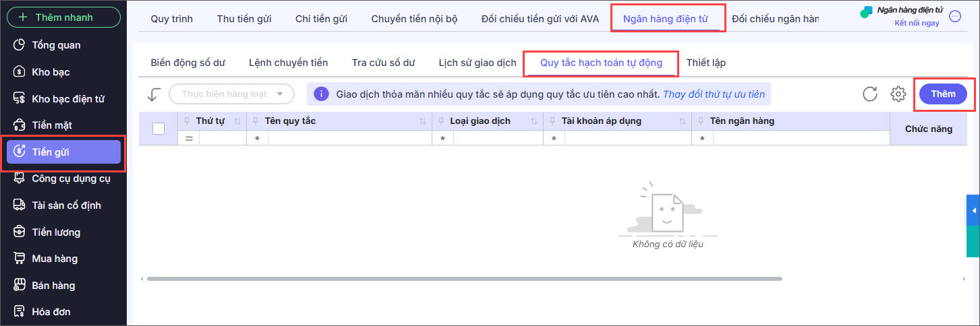980x326 pixels.
Task: Expand the blue side panel arrow
Action: (973, 211)
